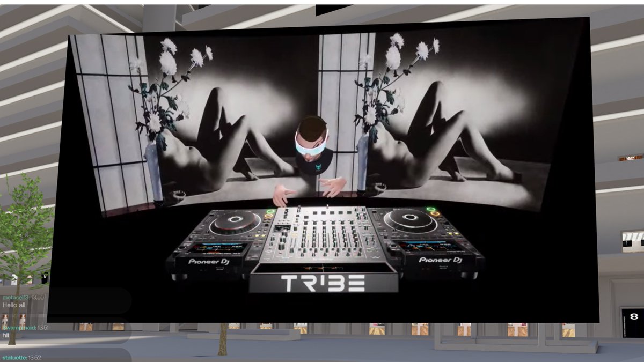Click the left Pioneer DJ deck jog wheel

point(235,221)
